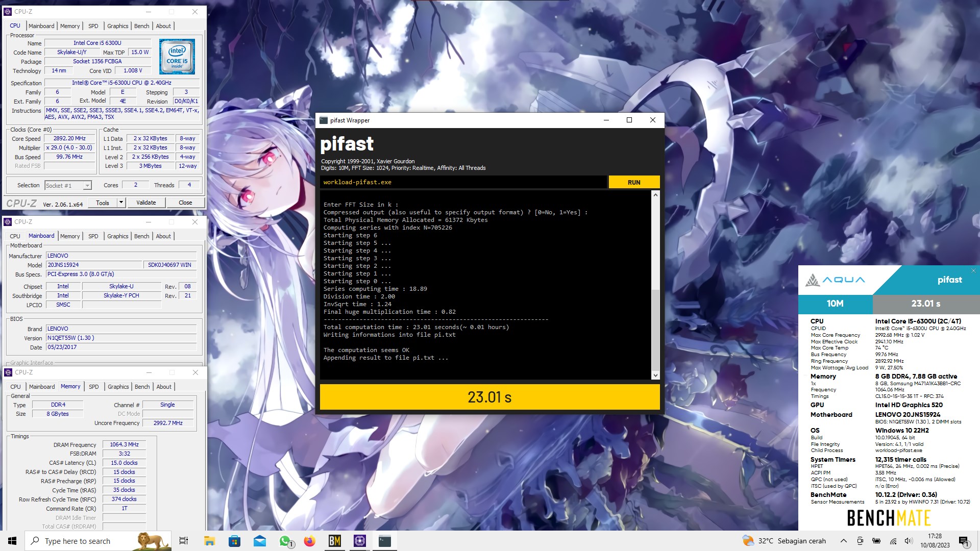Select CPU tab in middle CPU-Z window
980x551 pixels.
[x=15, y=236]
